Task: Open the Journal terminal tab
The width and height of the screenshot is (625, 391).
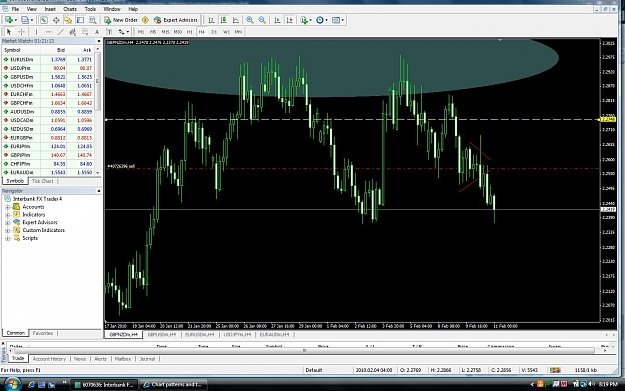Action: [147, 359]
